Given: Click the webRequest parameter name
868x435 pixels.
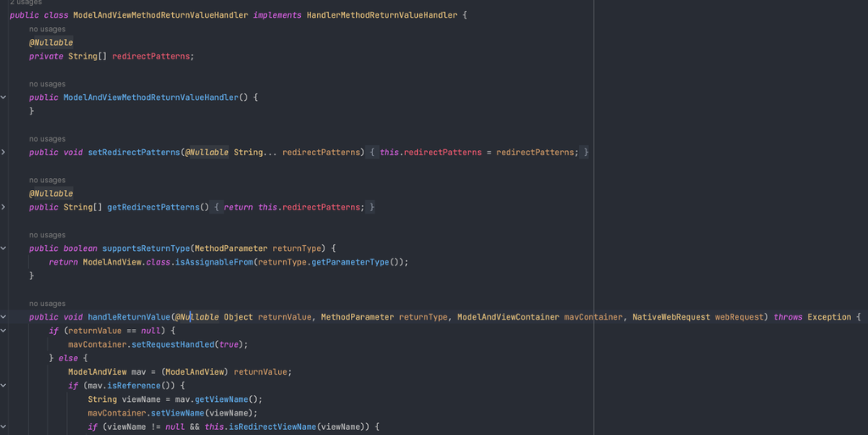Looking at the screenshot, I should (739, 317).
